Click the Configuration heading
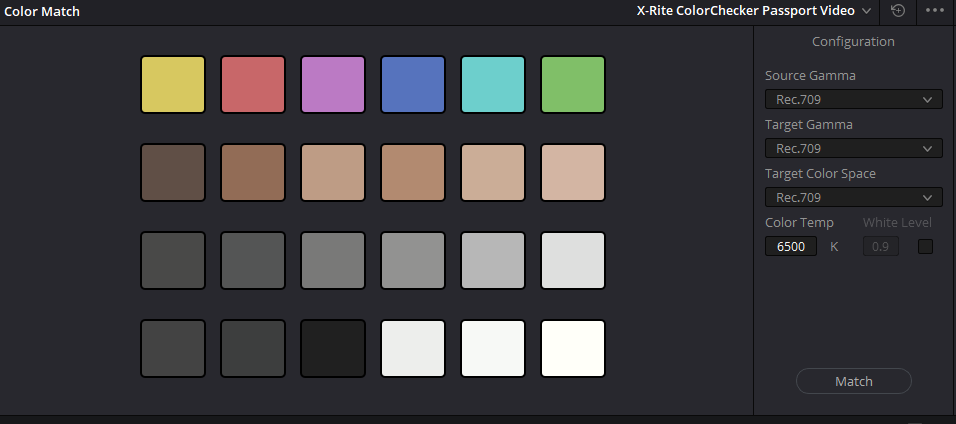This screenshot has height=424, width=956. click(853, 41)
